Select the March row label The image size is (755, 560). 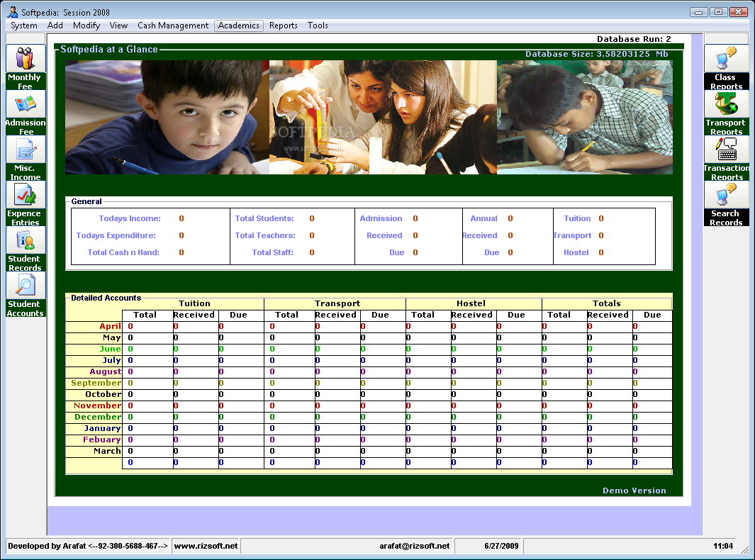pyautogui.click(x=107, y=451)
